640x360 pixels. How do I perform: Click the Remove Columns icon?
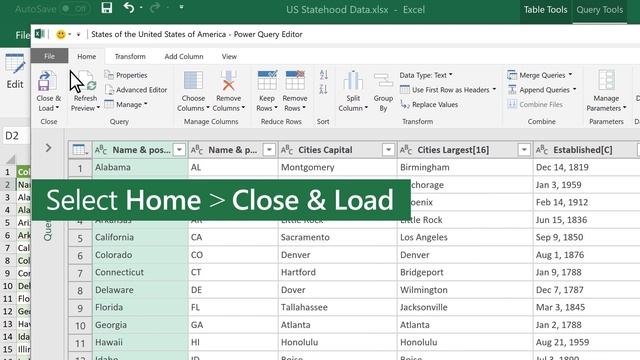(x=229, y=80)
